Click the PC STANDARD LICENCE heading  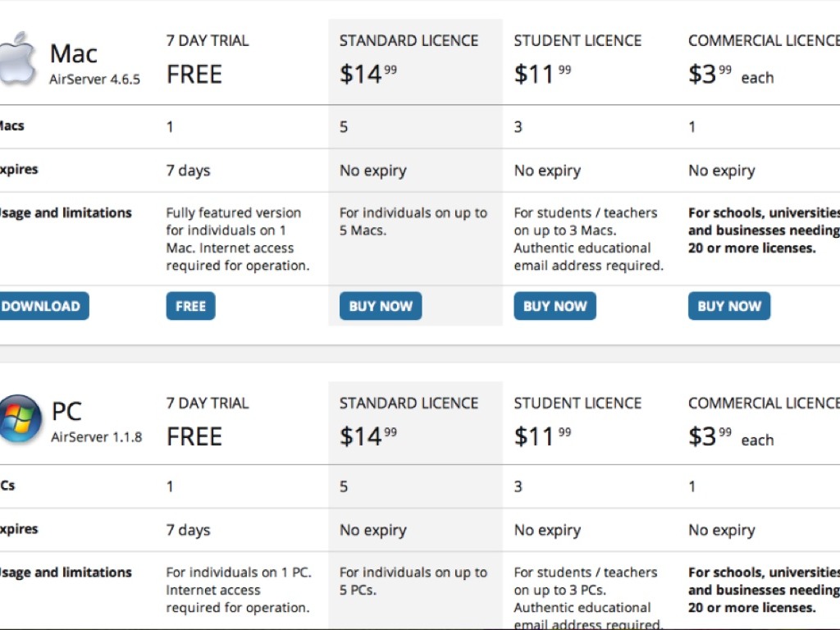tap(409, 404)
